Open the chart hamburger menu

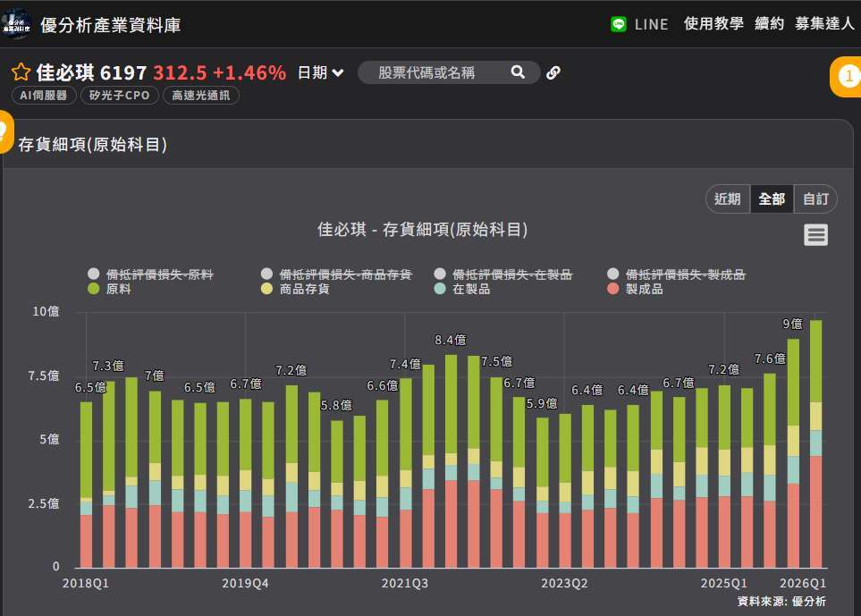point(815,234)
